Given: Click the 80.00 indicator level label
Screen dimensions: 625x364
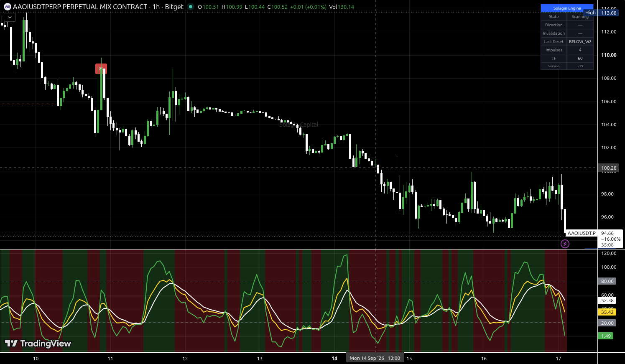Looking at the screenshot, I should point(607,281).
